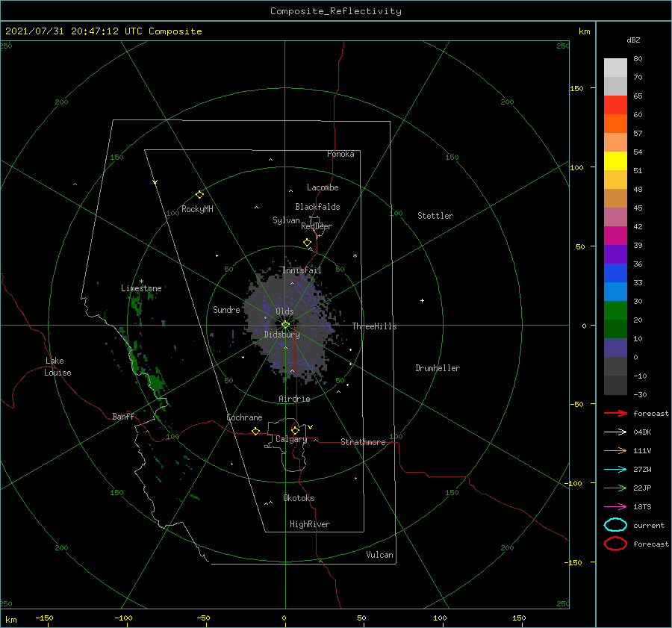Image resolution: width=672 pixels, height=628 pixels.
Task: Click the green 30 dBZ color swatch
Action: [x=615, y=310]
